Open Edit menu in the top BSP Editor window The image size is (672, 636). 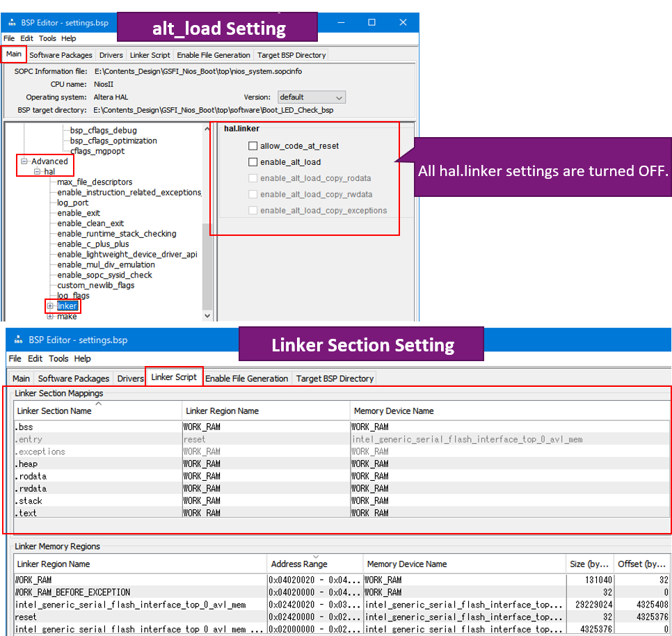[26, 38]
